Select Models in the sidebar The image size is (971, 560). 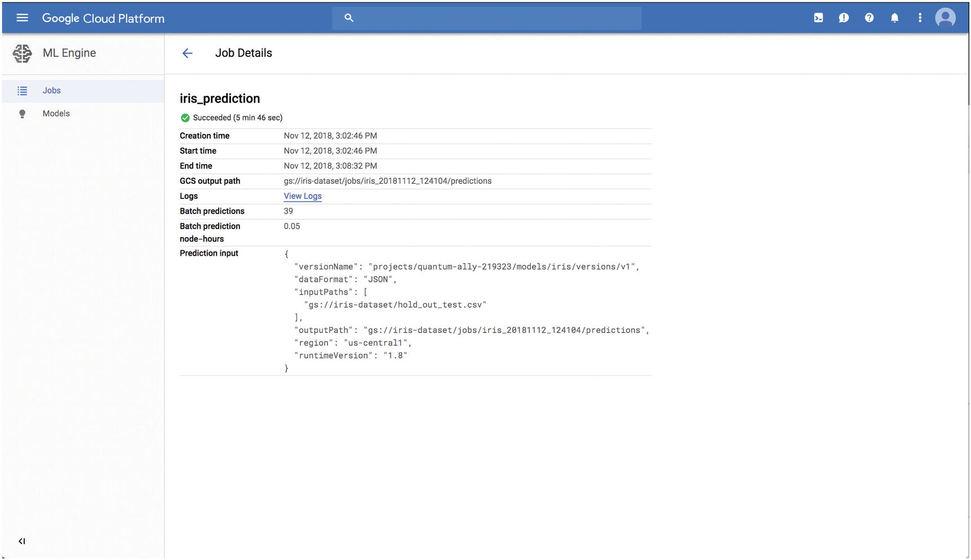(83, 114)
